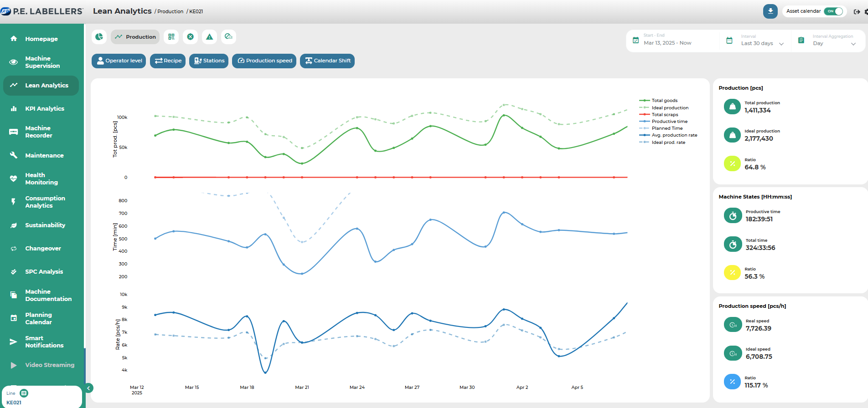
Task: Click the download button in header
Action: click(770, 11)
